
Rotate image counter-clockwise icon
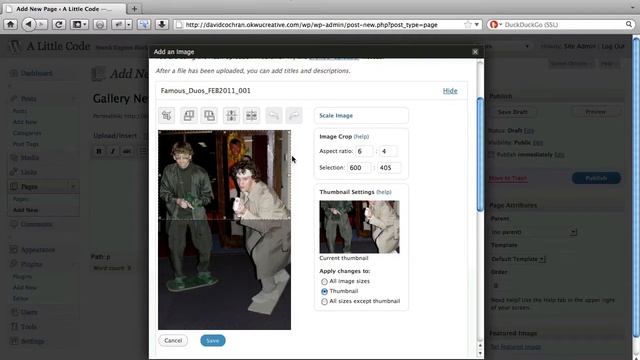pos(189,116)
